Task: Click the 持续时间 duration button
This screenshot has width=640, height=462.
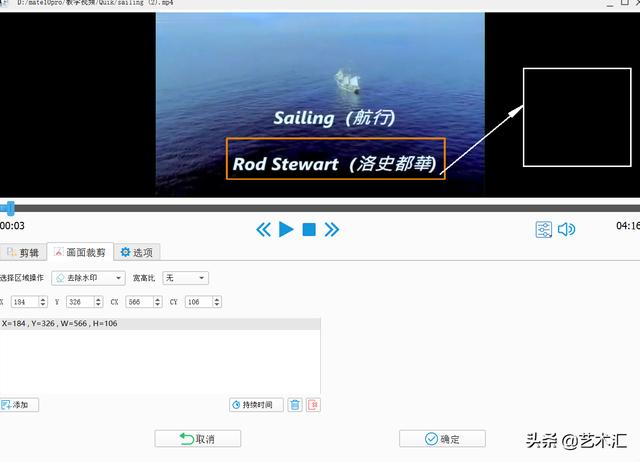Action: (x=256, y=405)
